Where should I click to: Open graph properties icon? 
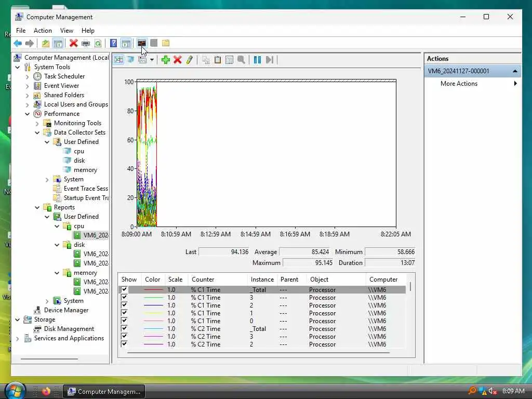(229, 60)
